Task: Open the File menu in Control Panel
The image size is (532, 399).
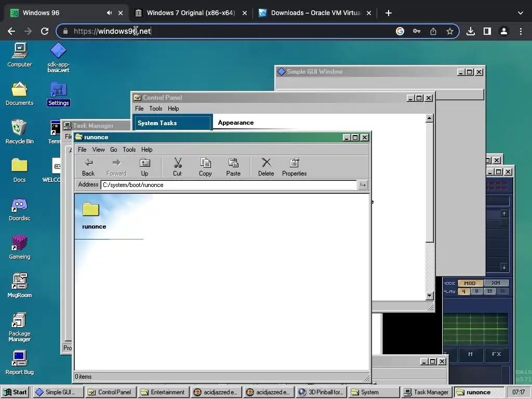Action: 139,109
